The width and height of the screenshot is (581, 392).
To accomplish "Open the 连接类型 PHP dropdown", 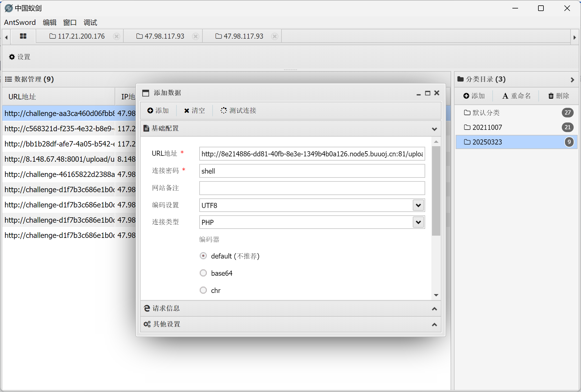I will [x=418, y=222].
